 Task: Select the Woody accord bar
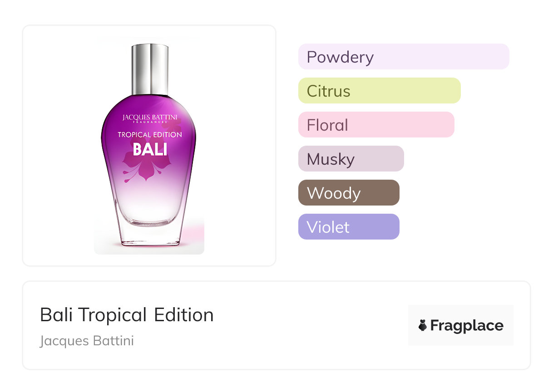349,193
